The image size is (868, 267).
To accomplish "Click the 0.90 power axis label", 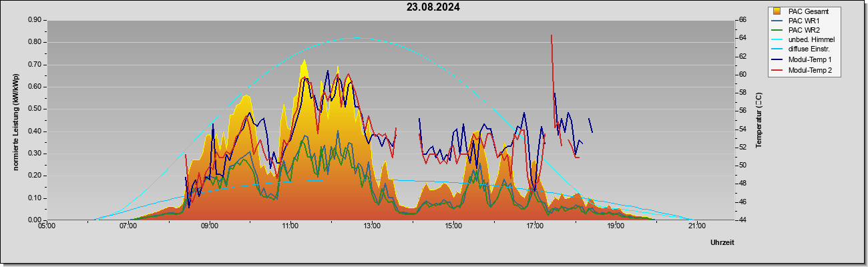I will click(35, 20).
